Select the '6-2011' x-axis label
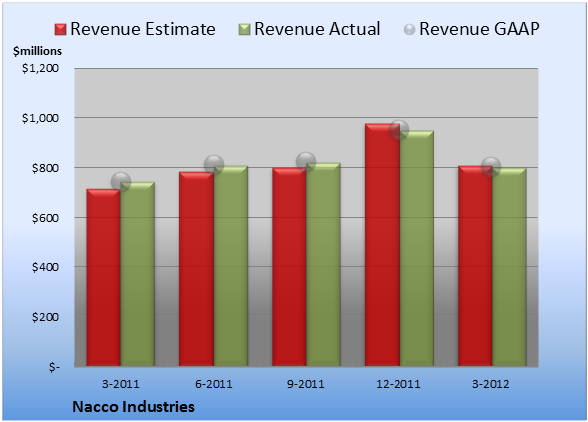 pos(214,384)
